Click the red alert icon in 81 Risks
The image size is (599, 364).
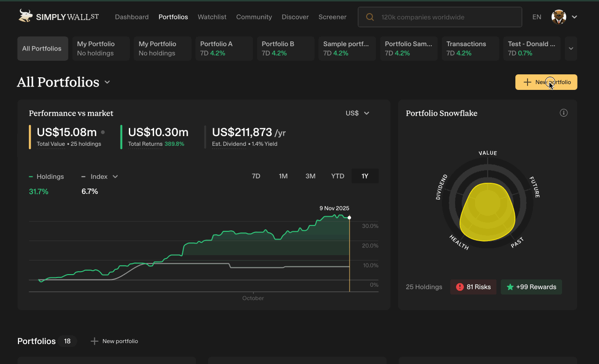click(460, 287)
